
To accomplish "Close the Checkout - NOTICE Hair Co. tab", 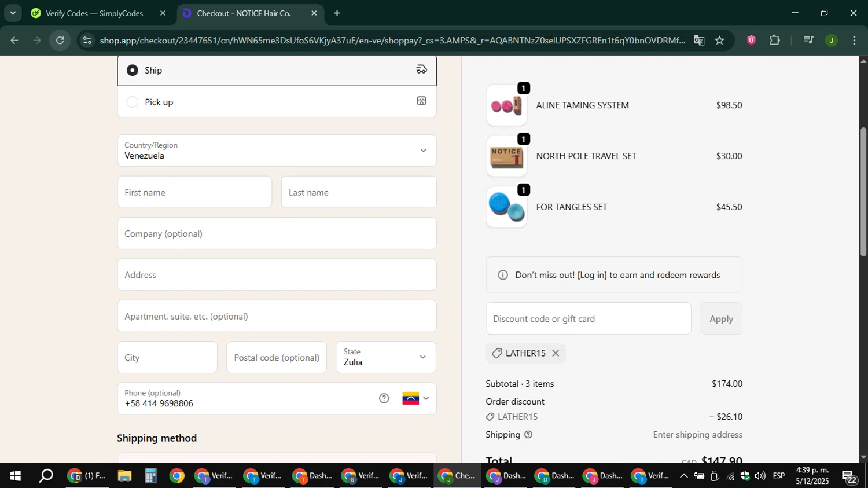I will (314, 13).
